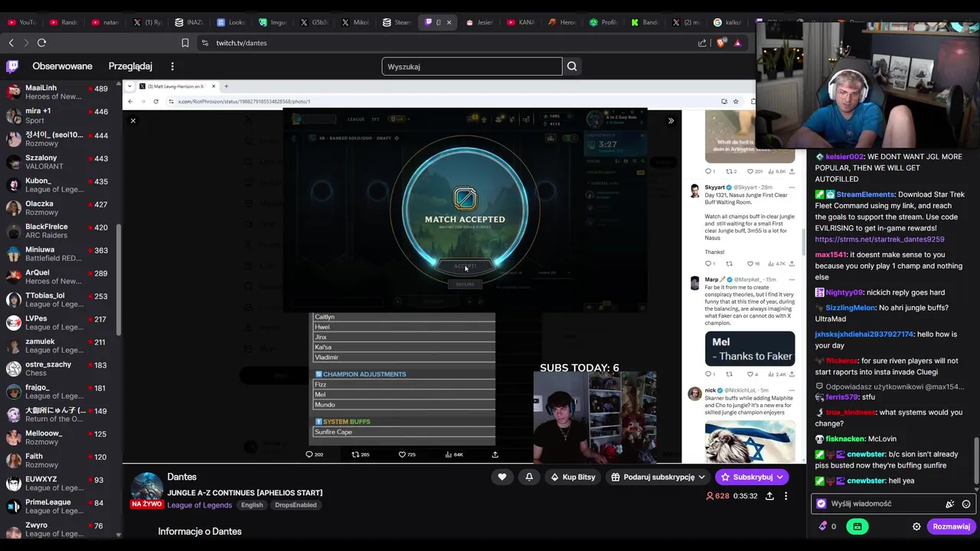
Task: Open the party popper icon in the chat box
Action: pyautogui.click(x=950, y=504)
